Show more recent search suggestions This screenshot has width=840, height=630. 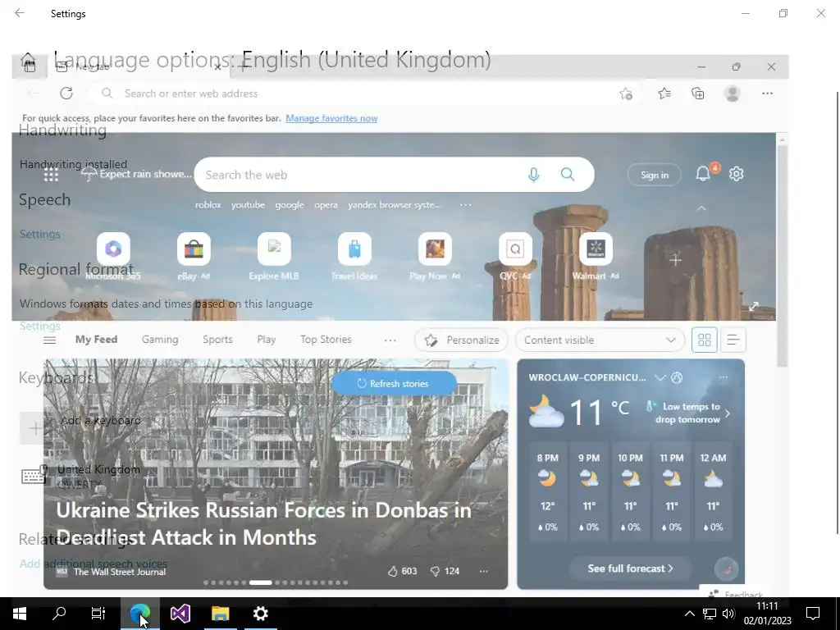(466, 204)
